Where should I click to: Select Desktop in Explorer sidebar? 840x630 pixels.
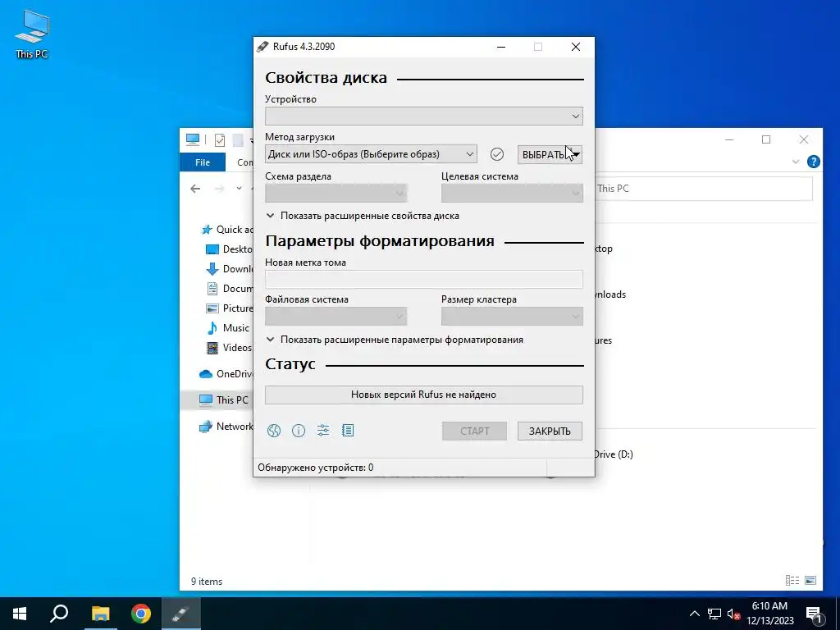tap(230, 249)
